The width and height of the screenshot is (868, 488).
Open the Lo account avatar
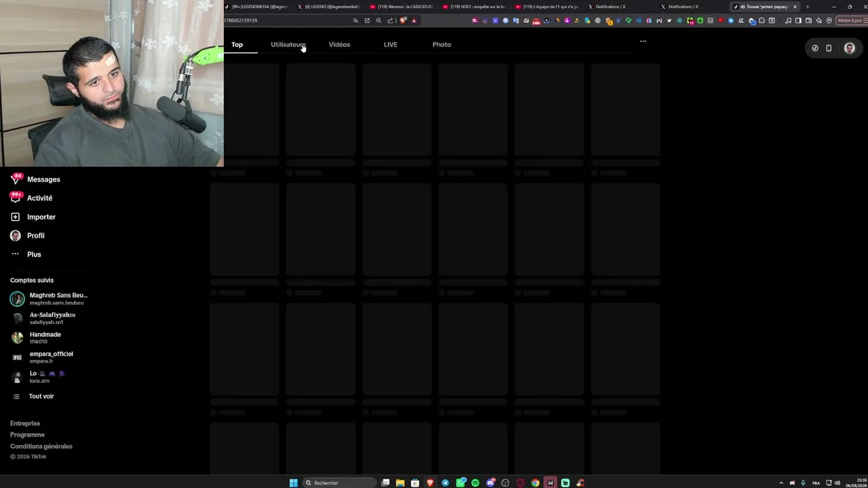click(17, 377)
